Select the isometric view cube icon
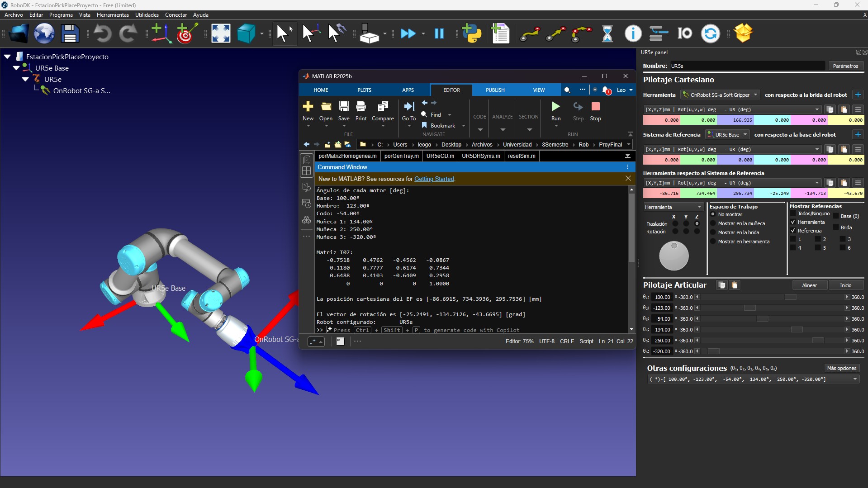 coord(246,33)
